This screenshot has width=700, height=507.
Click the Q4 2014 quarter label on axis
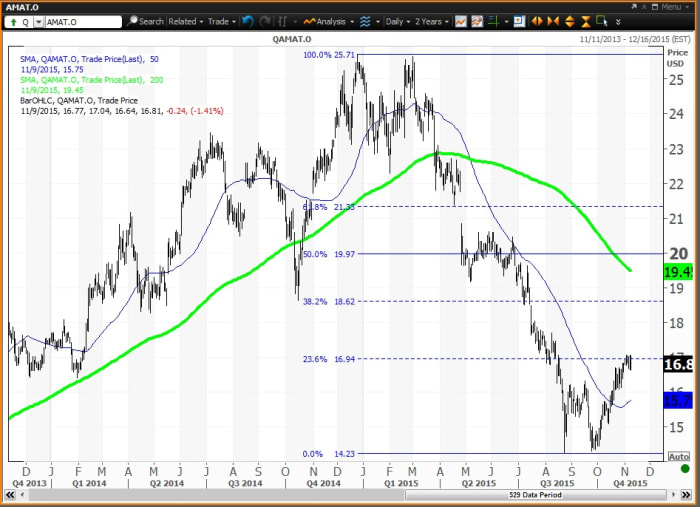pyautogui.click(x=323, y=483)
